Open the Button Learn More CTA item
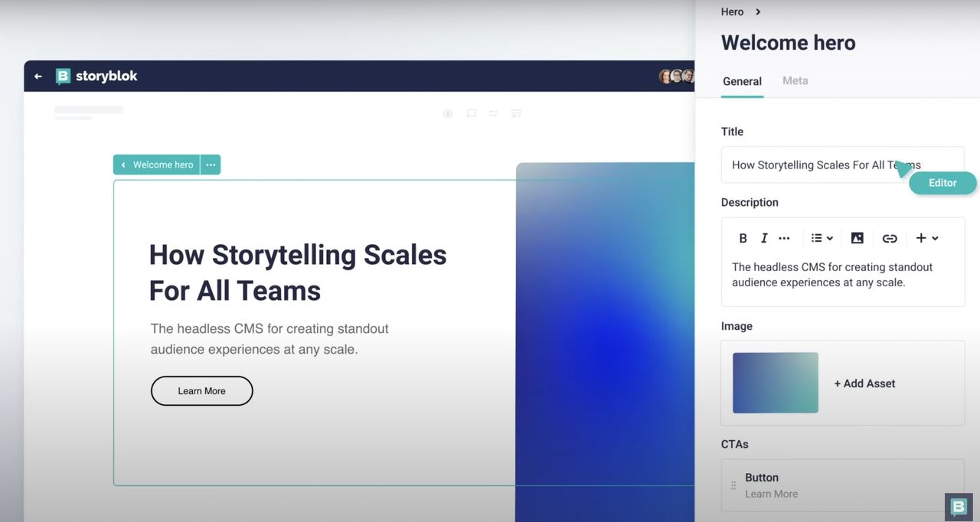This screenshot has height=522, width=980. (842, 485)
